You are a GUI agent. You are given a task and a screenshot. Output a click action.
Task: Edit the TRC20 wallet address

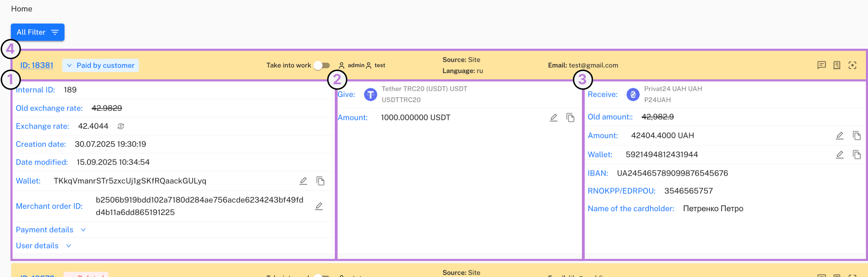coord(303,181)
